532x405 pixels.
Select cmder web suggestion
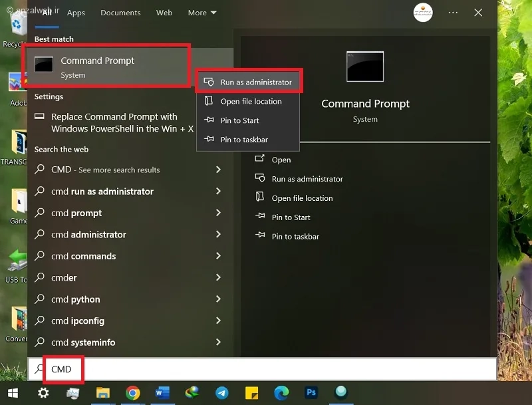[x=64, y=278]
